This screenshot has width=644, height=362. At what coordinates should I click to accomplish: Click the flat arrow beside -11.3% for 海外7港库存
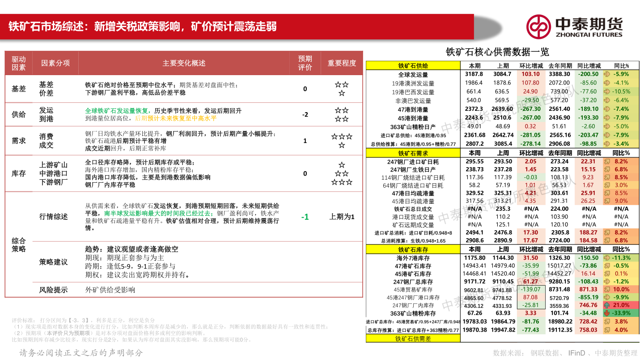(x=606, y=258)
